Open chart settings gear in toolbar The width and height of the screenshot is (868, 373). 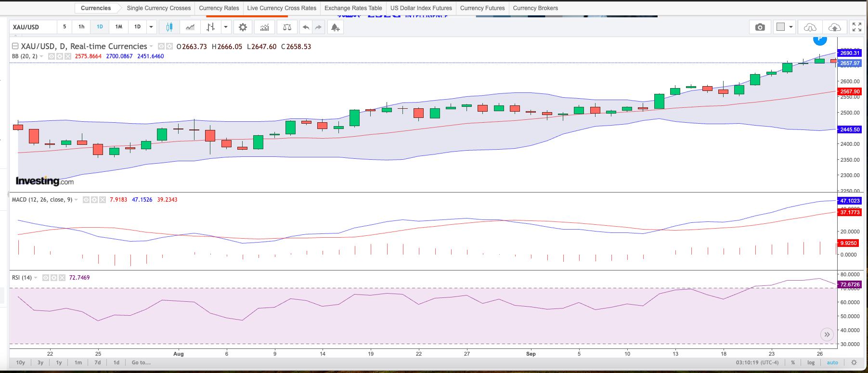tap(243, 27)
